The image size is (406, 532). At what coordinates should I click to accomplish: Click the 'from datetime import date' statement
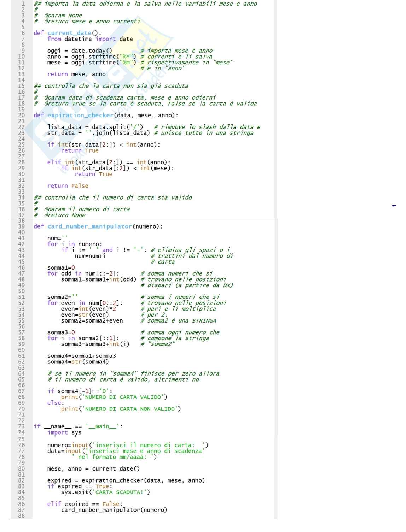90,39
